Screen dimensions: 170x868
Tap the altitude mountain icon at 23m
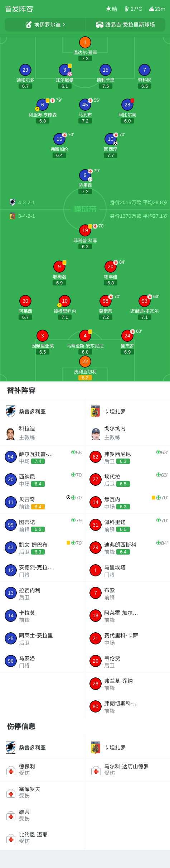(151, 9)
